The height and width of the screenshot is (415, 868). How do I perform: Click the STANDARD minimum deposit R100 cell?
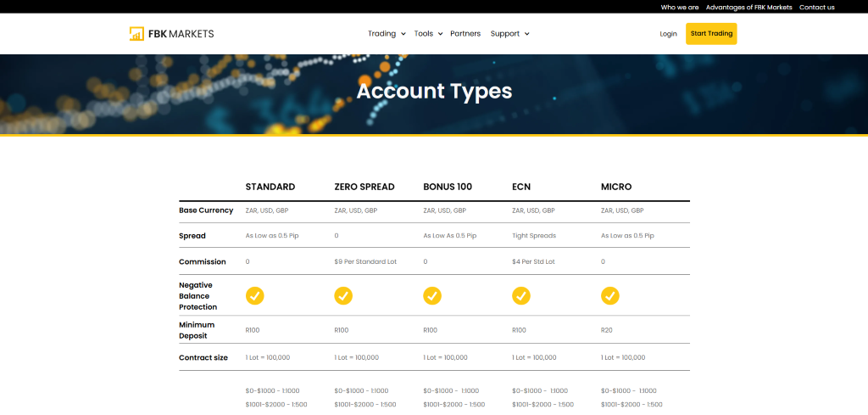click(253, 330)
